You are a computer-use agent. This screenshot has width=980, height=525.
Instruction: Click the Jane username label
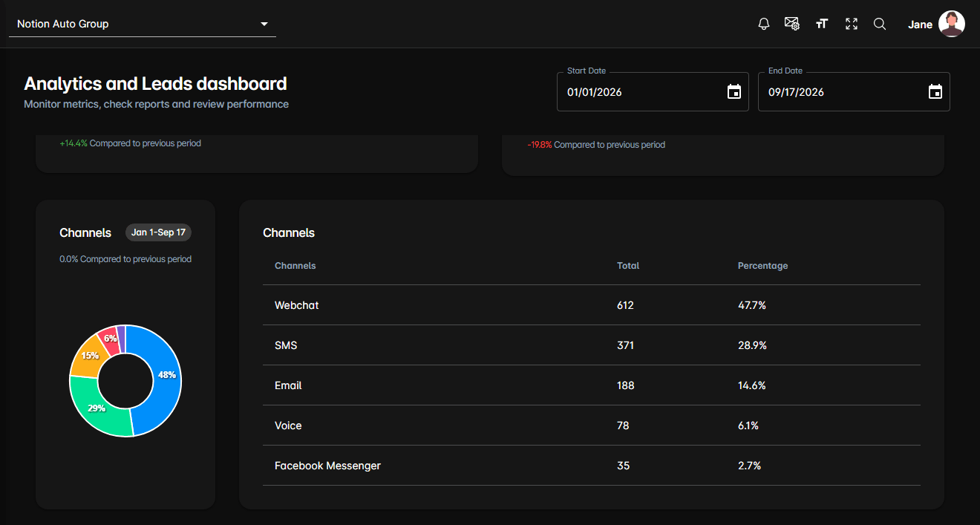[920, 25]
